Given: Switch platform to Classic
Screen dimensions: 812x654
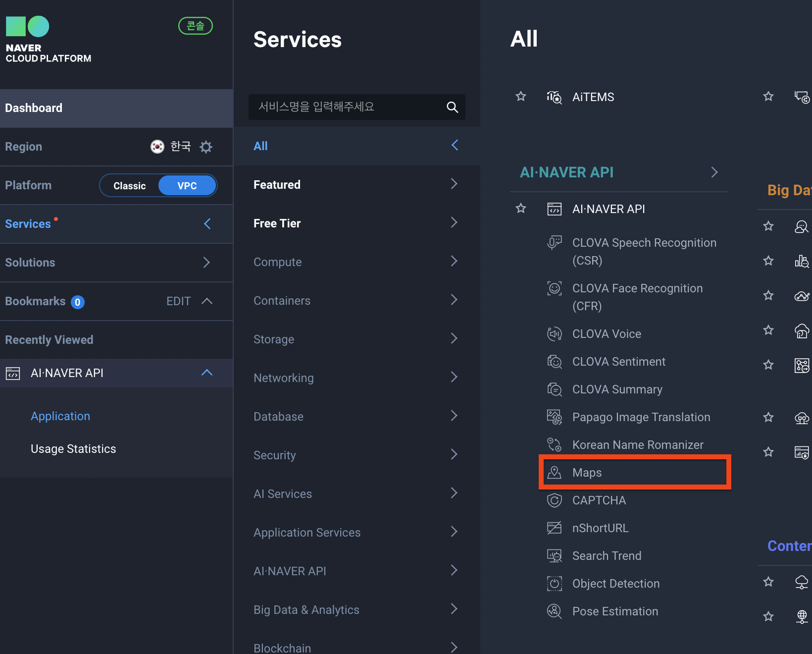Looking at the screenshot, I should 130,186.
